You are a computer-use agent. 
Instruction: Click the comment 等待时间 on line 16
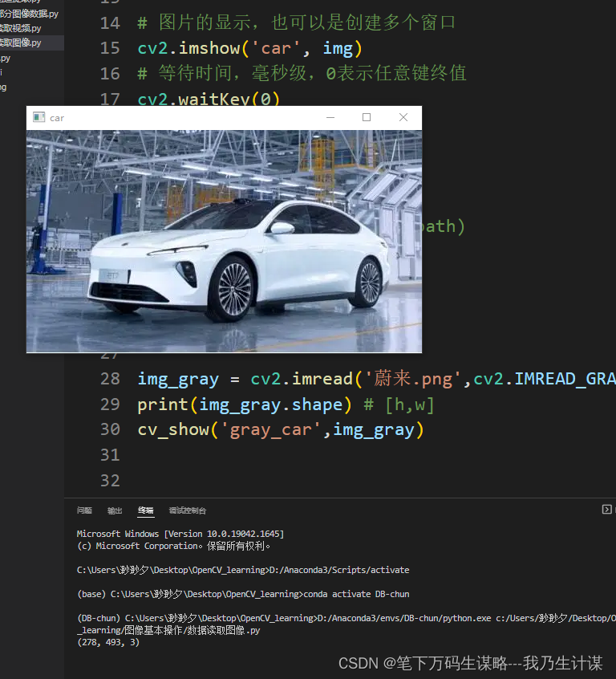click(302, 73)
